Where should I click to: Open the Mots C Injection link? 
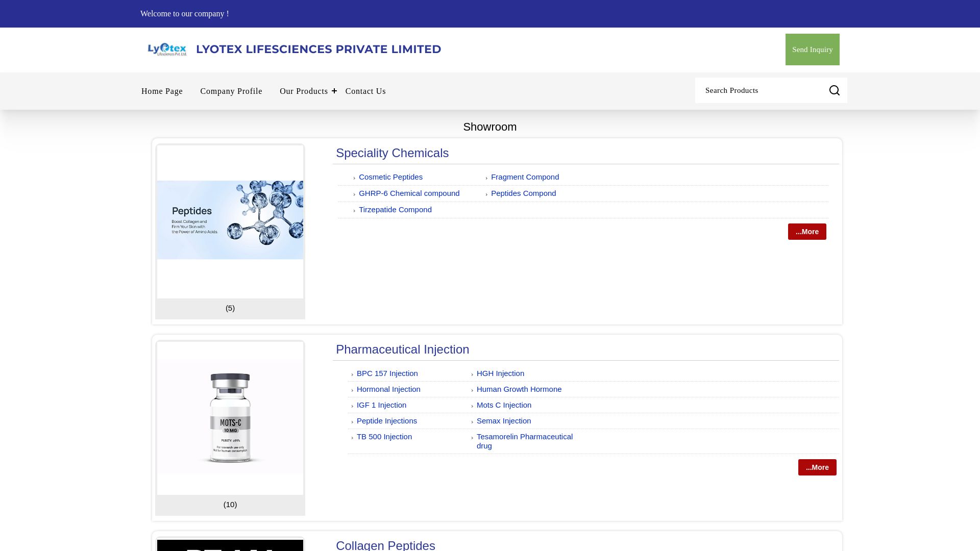click(504, 405)
